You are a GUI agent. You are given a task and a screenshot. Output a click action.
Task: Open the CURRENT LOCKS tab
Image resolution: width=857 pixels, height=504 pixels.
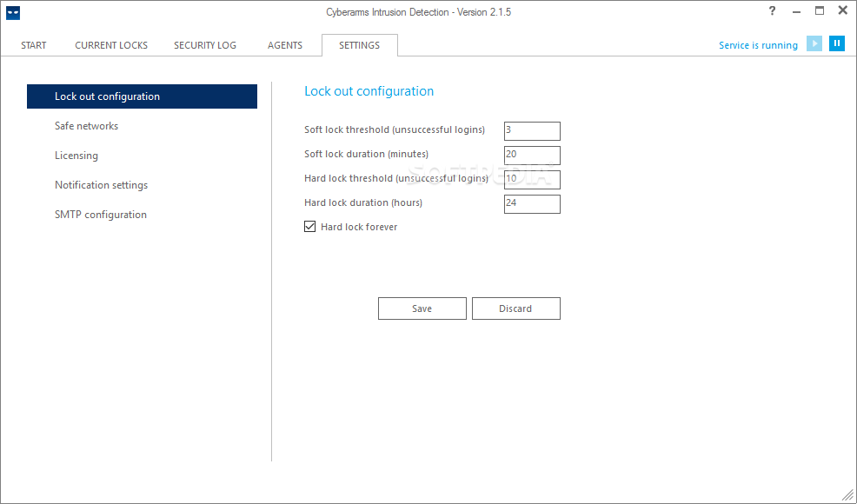[111, 45]
